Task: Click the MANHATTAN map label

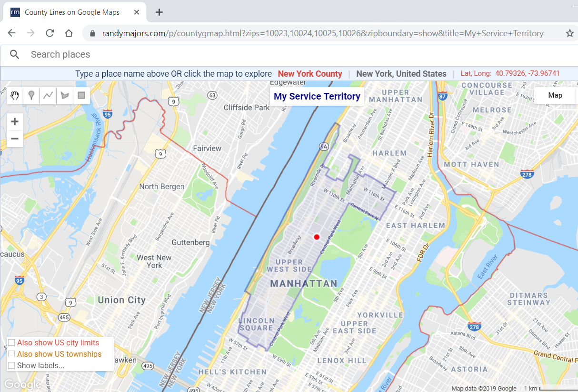Action: tap(304, 283)
